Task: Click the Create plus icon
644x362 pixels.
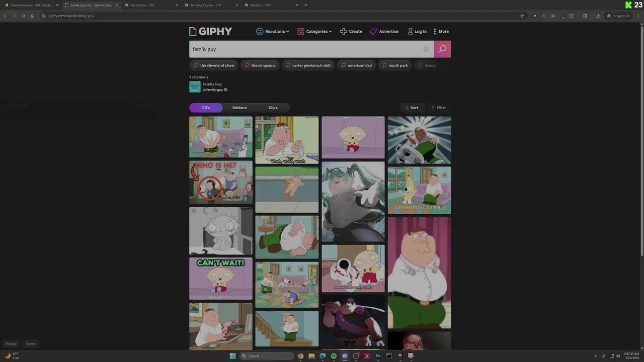Action: [343, 31]
